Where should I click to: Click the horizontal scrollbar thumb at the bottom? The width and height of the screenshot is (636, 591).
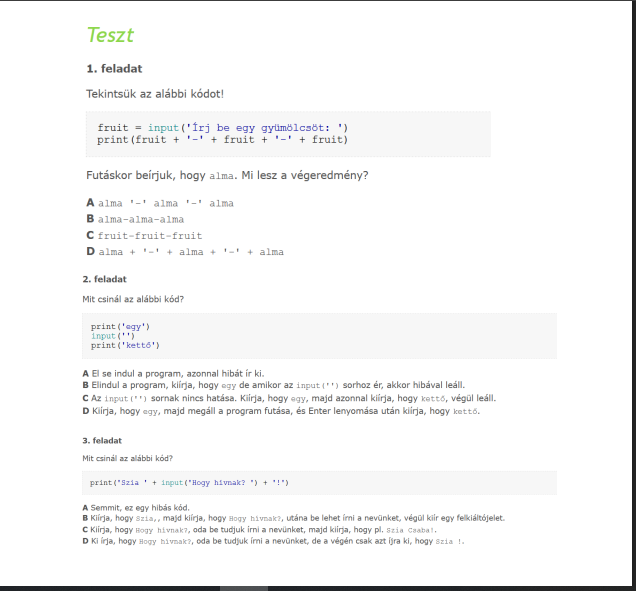pos(243,588)
